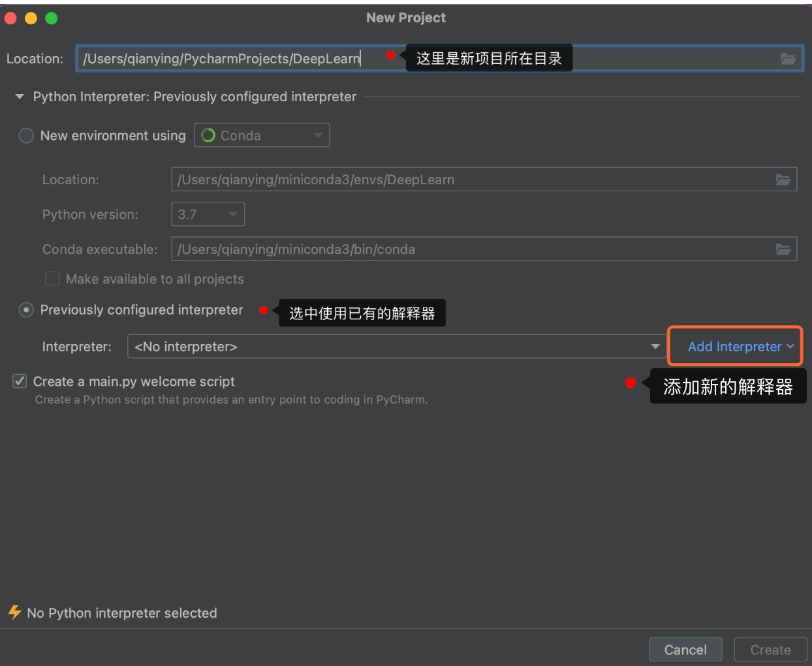The image size is (812, 666).
Task: Browse for Conda executable path
Action: click(783, 249)
